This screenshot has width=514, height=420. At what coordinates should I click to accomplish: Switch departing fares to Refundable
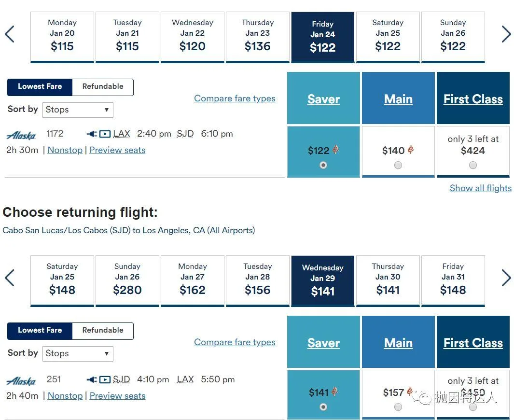pos(103,86)
